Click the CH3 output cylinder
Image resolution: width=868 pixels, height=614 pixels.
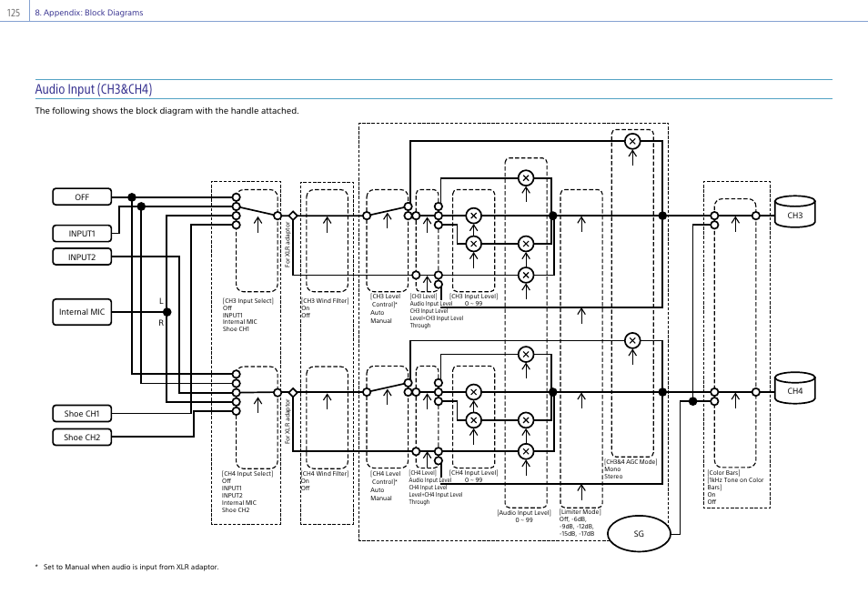(x=794, y=212)
